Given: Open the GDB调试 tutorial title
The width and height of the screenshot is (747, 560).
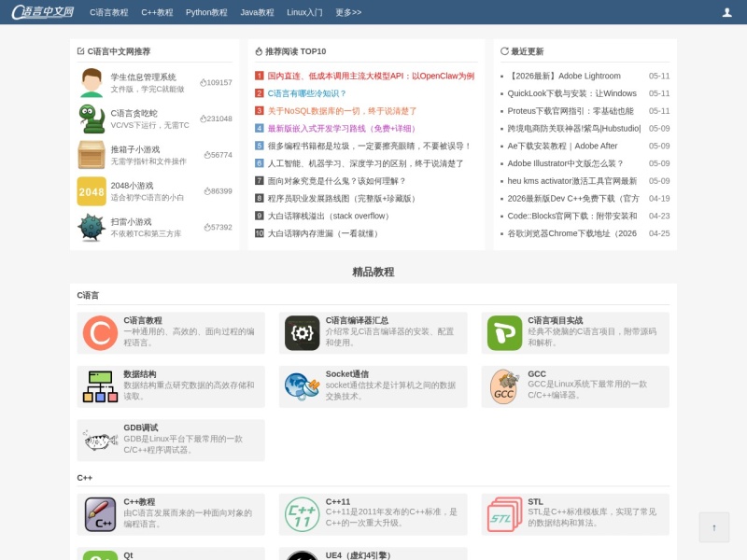Looking at the screenshot, I should (141, 427).
